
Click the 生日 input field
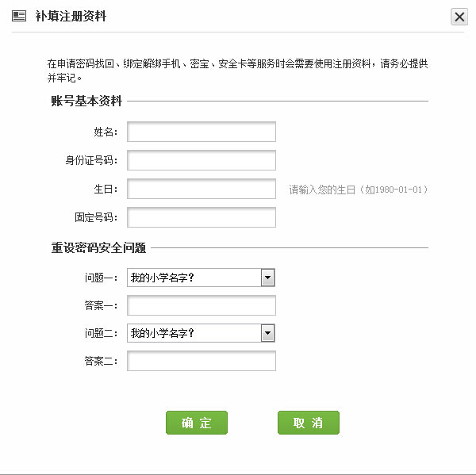coord(202,189)
